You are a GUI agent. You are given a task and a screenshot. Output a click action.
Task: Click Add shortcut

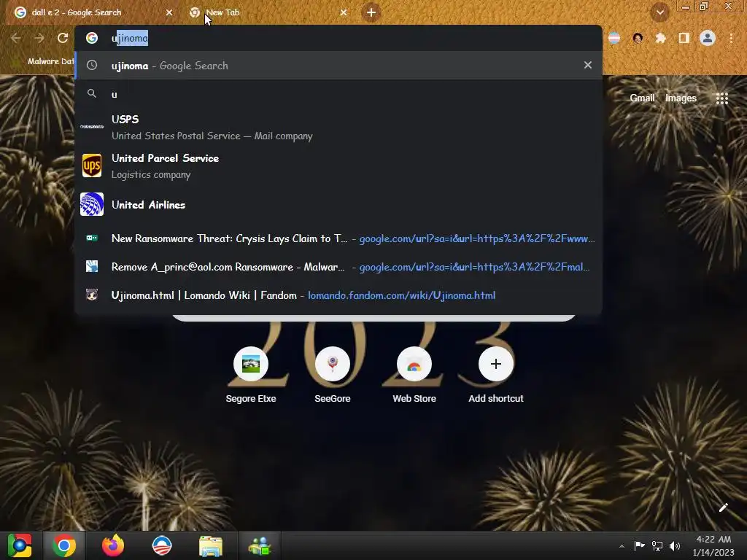(x=496, y=376)
